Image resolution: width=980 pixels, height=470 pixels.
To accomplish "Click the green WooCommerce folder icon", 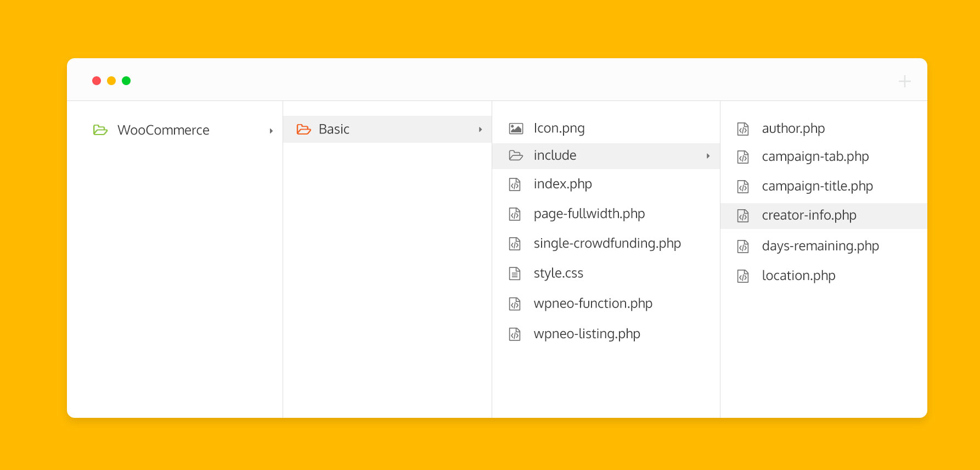I will click(100, 130).
